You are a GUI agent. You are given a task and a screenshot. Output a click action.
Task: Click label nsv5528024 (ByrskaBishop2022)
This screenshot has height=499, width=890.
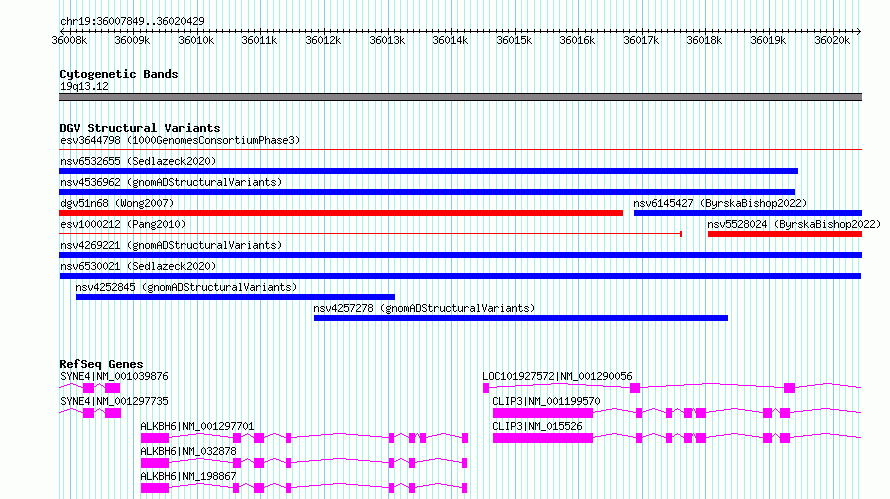(x=794, y=224)
